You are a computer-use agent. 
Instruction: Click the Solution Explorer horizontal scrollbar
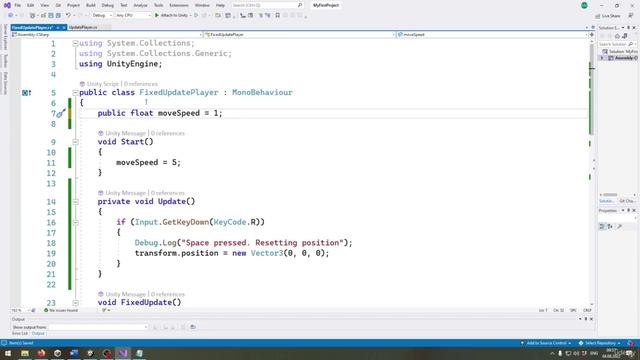click(x=611, y=195)
